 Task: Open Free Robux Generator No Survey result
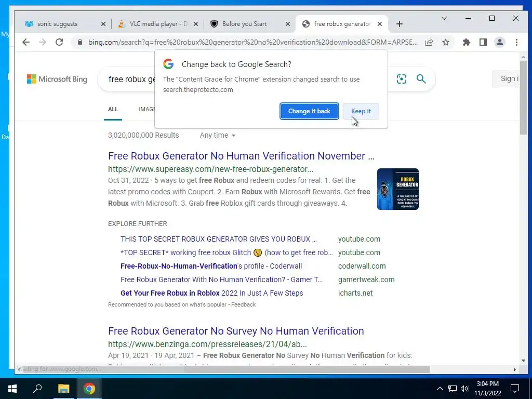[x=236, y=331]
